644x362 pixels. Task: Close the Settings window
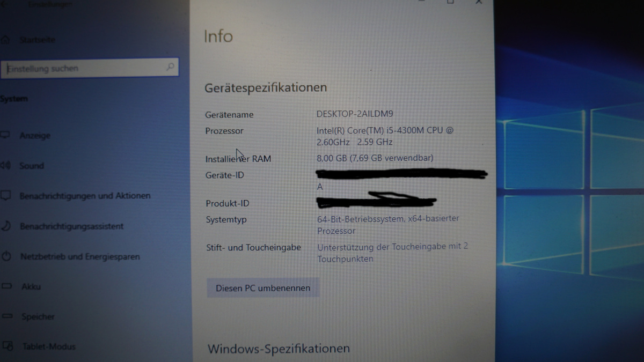[479, 2]
